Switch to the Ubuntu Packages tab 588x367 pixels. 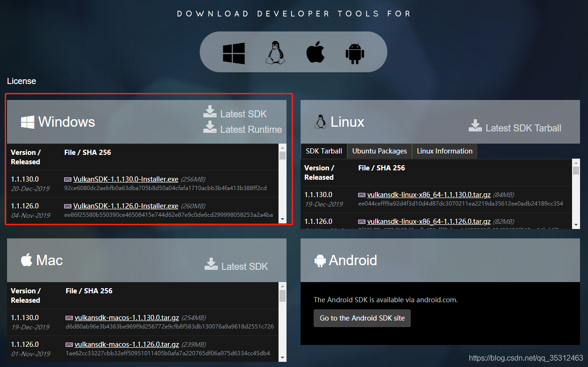pyautogui.click(x=379, y=151)
